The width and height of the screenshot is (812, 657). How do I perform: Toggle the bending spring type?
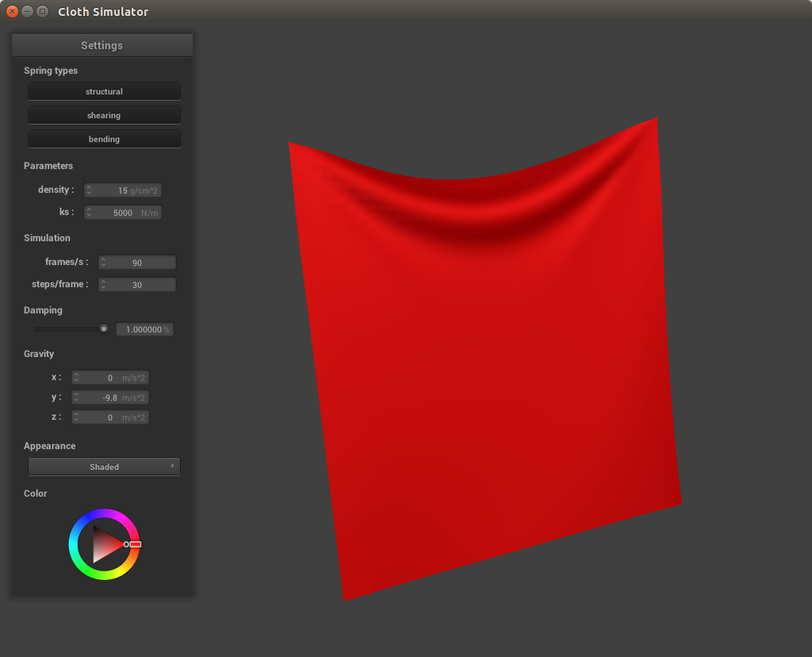pos(104,139)
